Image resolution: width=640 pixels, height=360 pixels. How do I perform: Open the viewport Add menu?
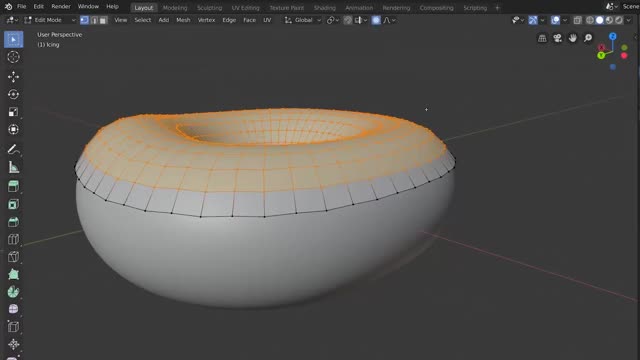164,20
